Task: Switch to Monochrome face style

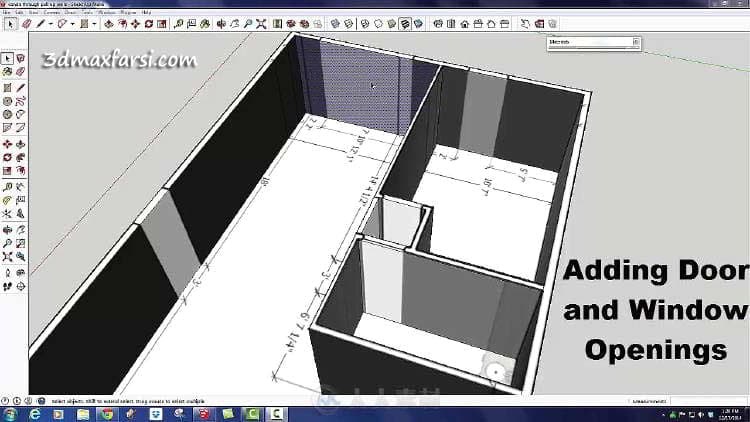Action: (x=419, y=23)
